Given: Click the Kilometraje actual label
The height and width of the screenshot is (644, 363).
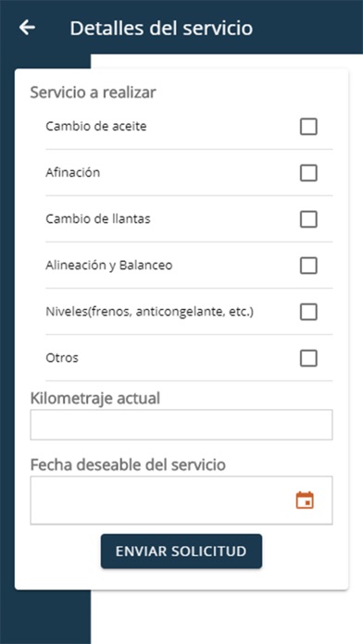Looking at the screenshot, I should click(95, 399).
